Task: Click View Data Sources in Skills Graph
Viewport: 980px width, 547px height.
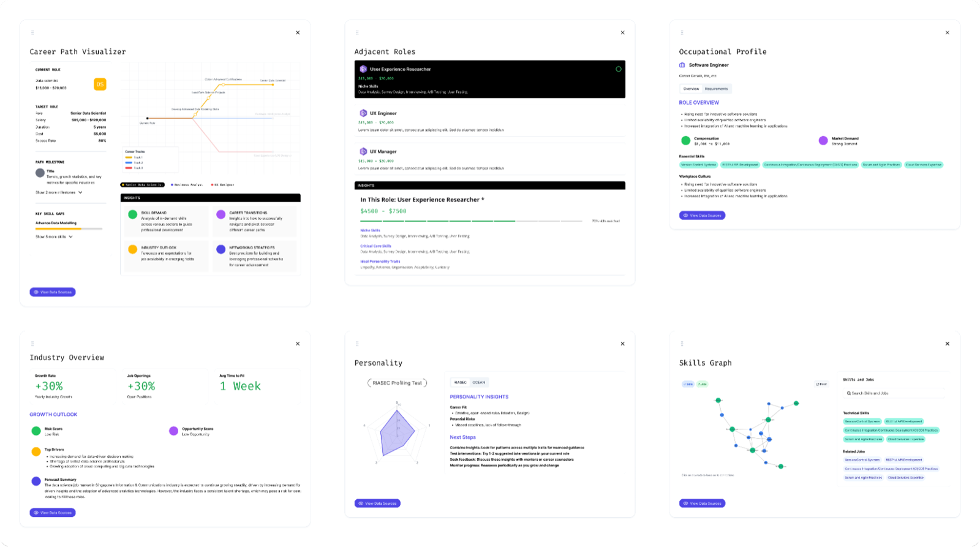Action: tap(702, 504)
